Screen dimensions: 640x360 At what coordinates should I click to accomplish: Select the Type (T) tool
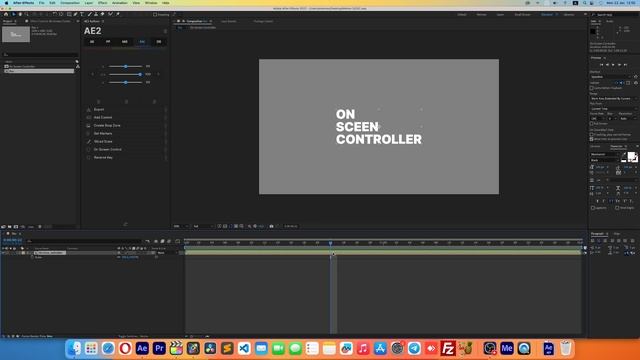click(x=82, y=14)
